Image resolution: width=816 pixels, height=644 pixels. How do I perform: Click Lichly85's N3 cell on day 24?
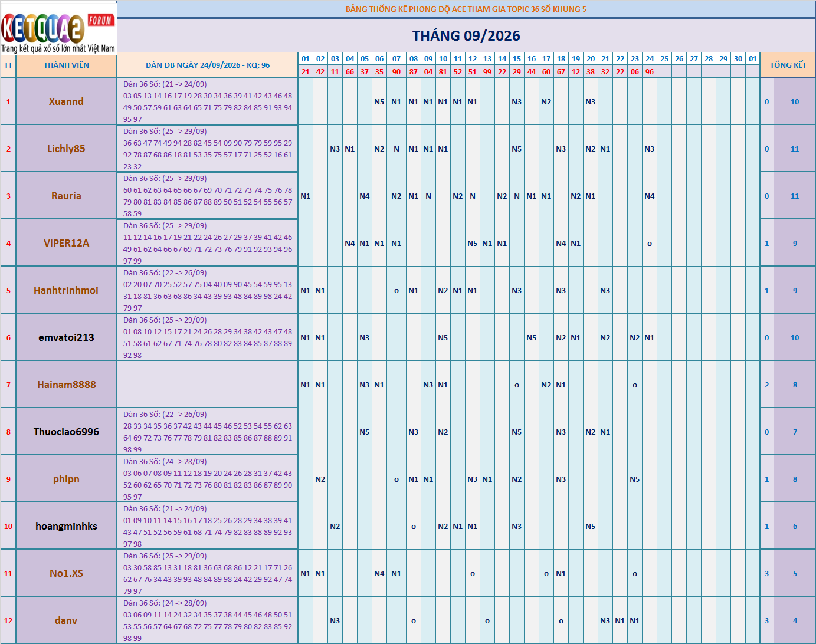click(x=650, y=149)
